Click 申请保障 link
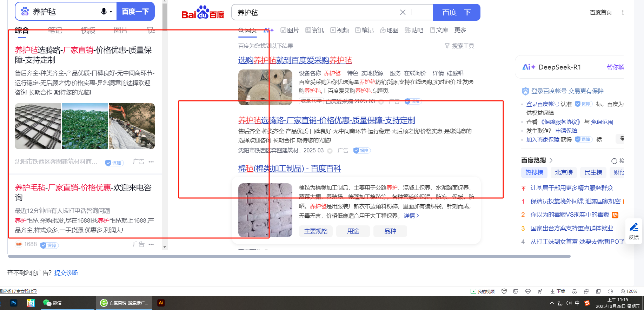Viewport: 644px width, 310px height. click(x=566, y=131)
